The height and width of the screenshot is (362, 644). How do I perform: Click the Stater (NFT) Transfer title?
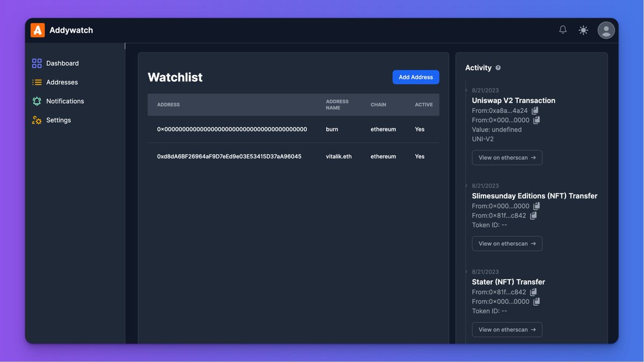508,282
